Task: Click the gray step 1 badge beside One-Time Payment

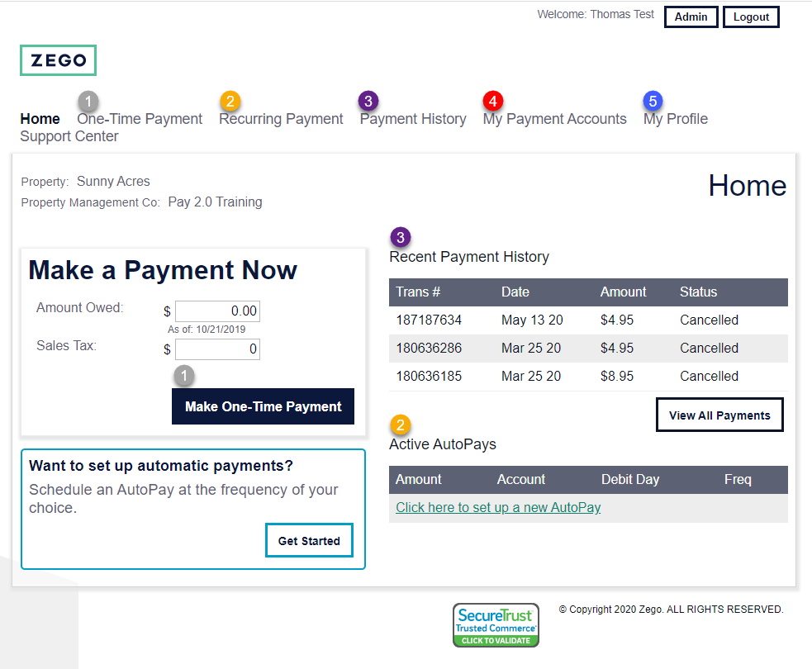Action: pos(88,101)
